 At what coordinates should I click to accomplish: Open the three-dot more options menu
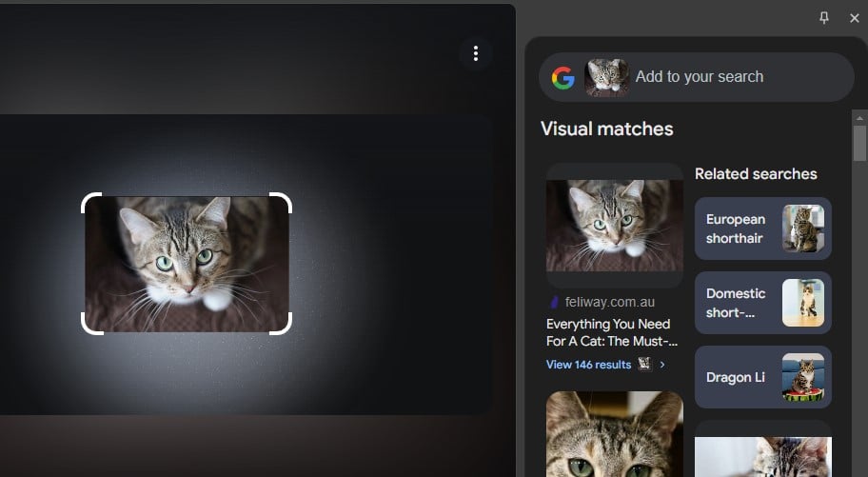tap(476, 53)
